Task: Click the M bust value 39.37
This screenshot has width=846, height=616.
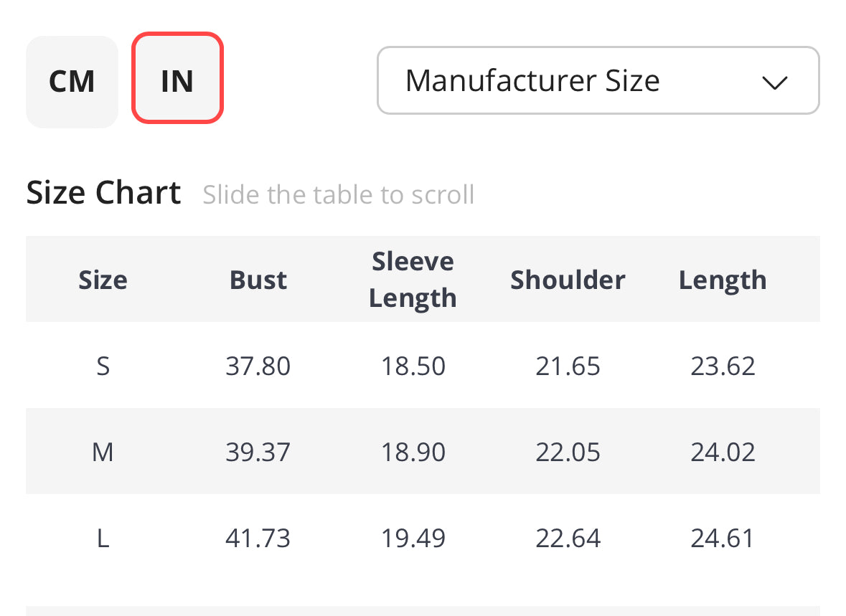Action: coord(258,452)
